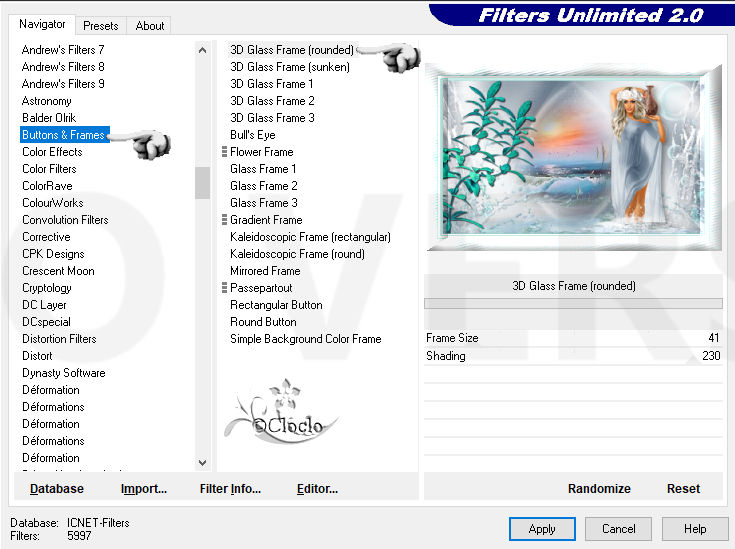Select Glass Frame 2 filter
The image size is (735, 549).
[263, 186]
